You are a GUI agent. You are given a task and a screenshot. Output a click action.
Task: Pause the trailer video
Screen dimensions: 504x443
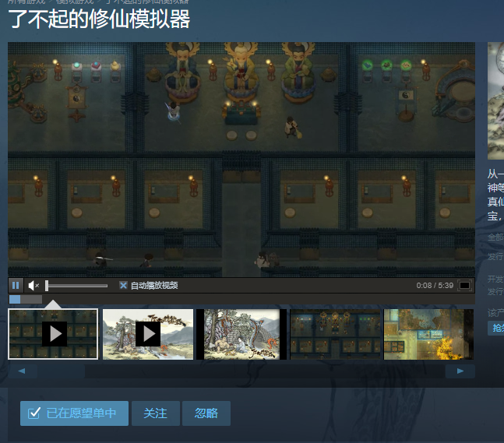[16, 285]
